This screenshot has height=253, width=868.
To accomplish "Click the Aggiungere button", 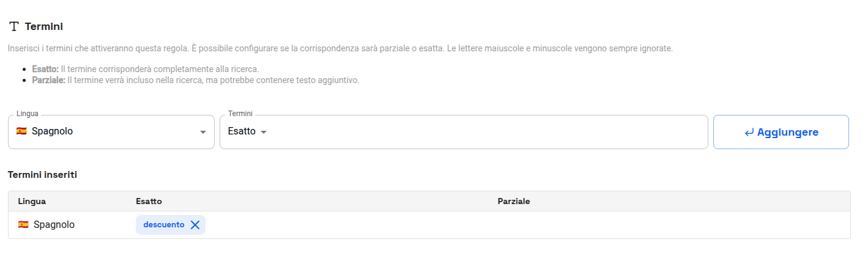I will point(781,132).
